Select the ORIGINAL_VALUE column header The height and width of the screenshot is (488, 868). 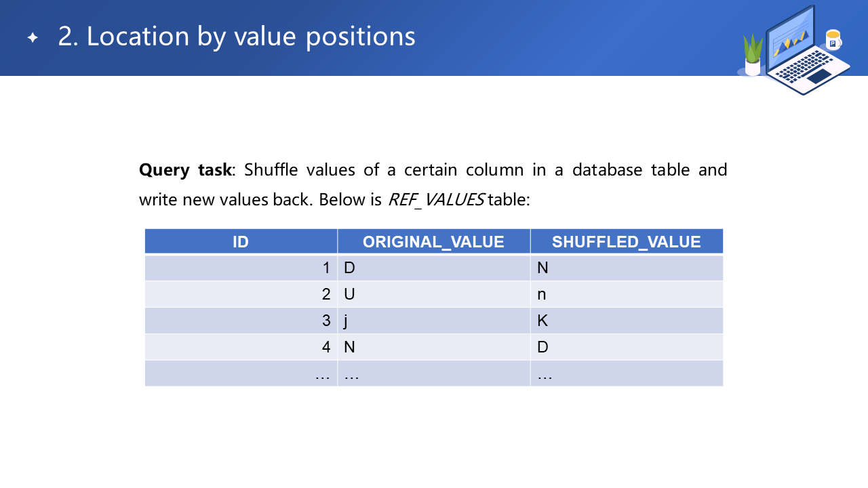433,242
